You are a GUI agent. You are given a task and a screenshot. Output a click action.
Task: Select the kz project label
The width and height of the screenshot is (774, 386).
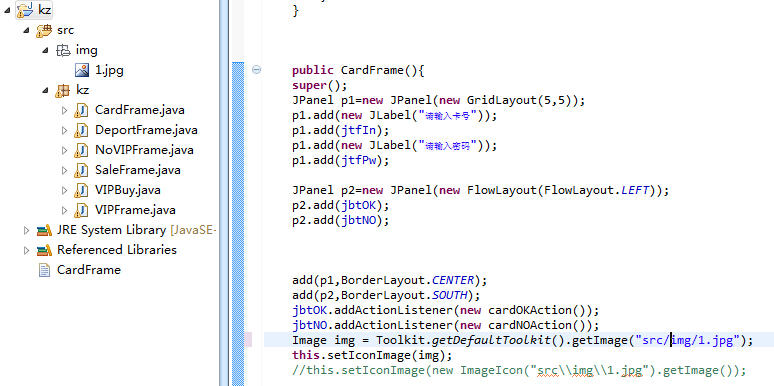[x=44, y=9]
